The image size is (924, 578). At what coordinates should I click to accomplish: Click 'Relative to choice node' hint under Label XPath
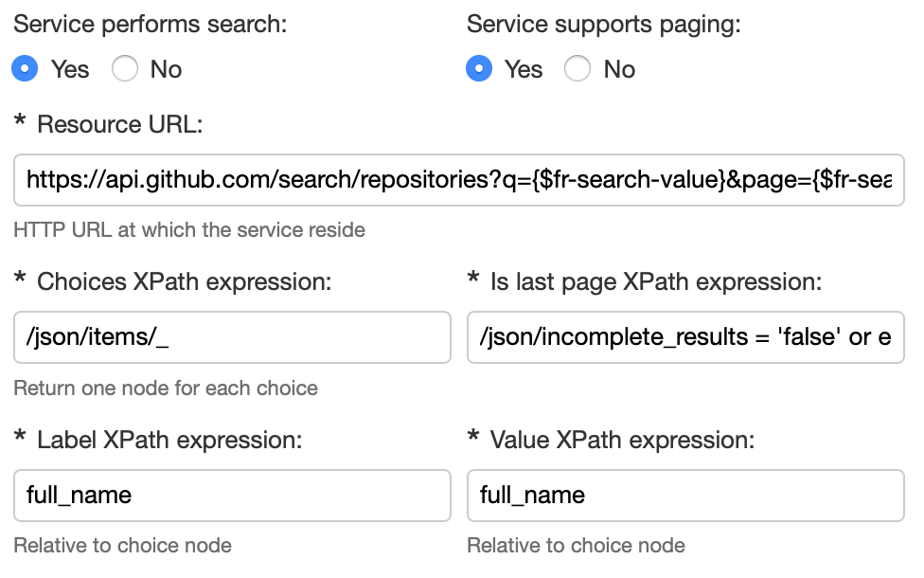point(123,546)
